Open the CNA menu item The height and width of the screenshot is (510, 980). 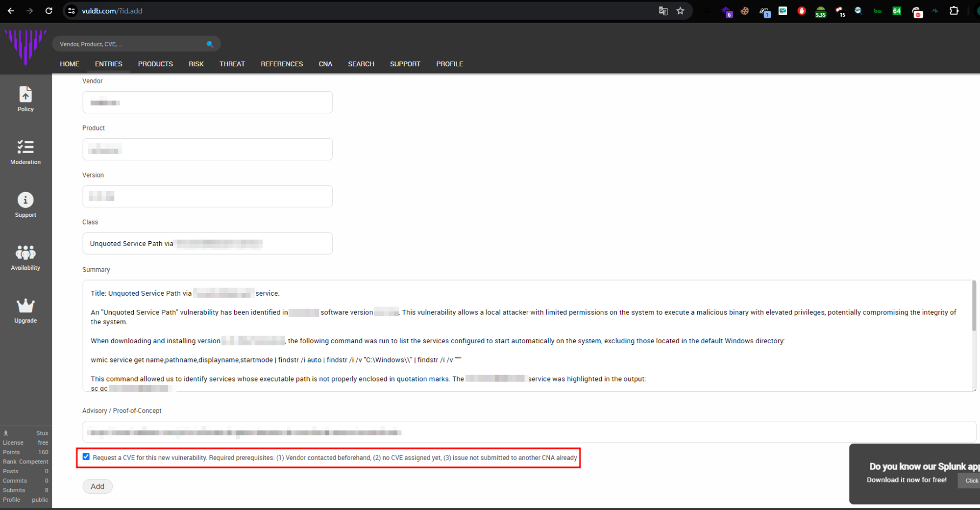coord(325,64)
